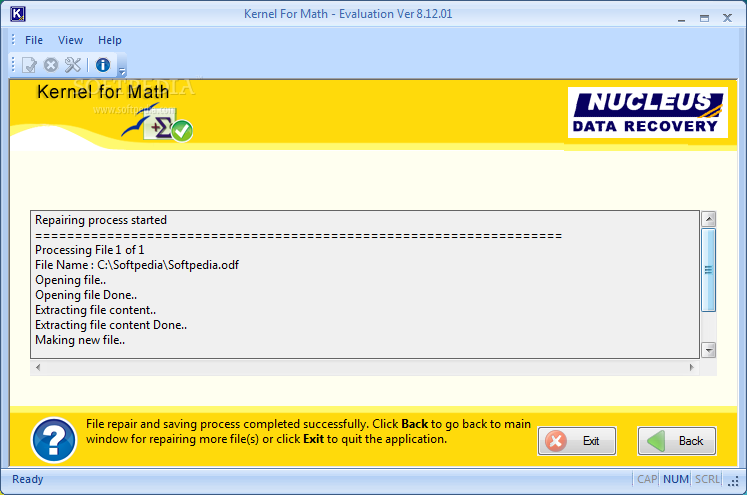Minimize the Kernel For Math window
Viewport: 747px width, 495px height.
681,19
